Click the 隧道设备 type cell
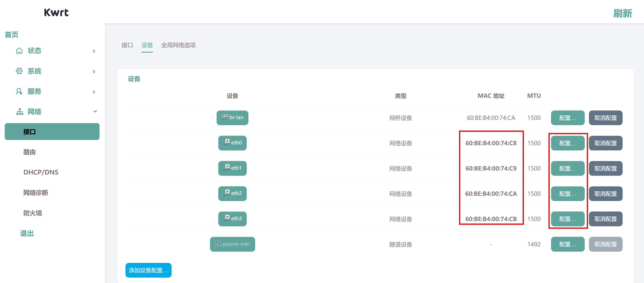Screen dimensions: 644x283 (x=400, y=244)
